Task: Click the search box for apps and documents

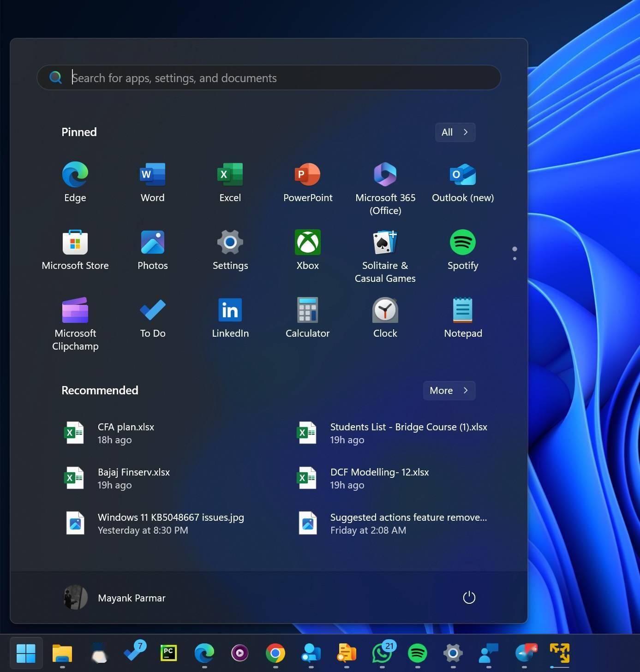Action: click(269, 77)
